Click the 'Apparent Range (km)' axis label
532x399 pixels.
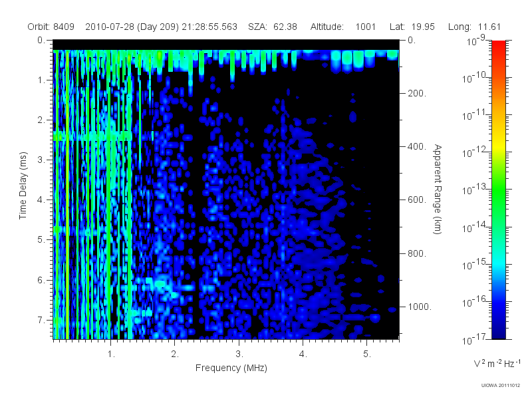[438, 189]
